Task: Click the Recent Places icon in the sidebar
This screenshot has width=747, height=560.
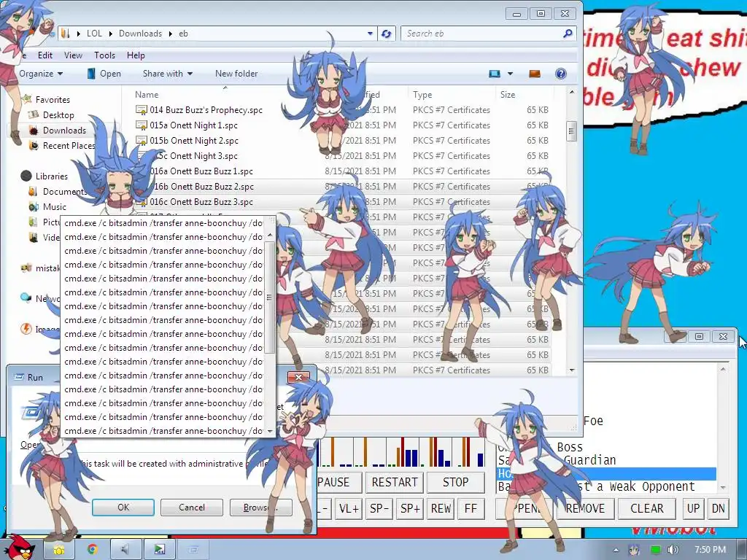Action: pos(34,145)
